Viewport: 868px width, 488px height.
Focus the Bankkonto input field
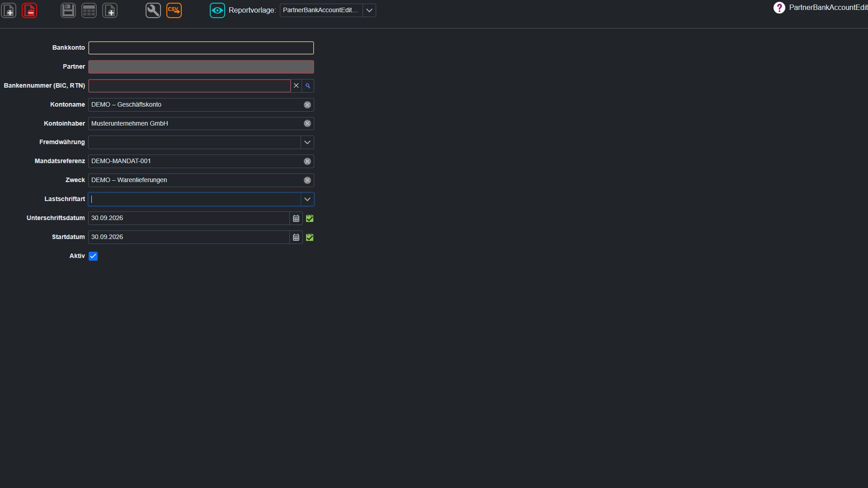click(201, 48)
